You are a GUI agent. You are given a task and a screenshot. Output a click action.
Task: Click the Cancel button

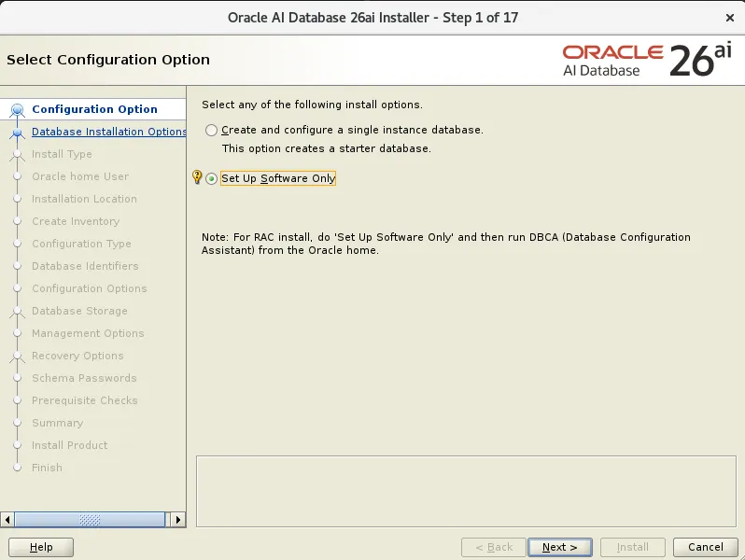706,547
